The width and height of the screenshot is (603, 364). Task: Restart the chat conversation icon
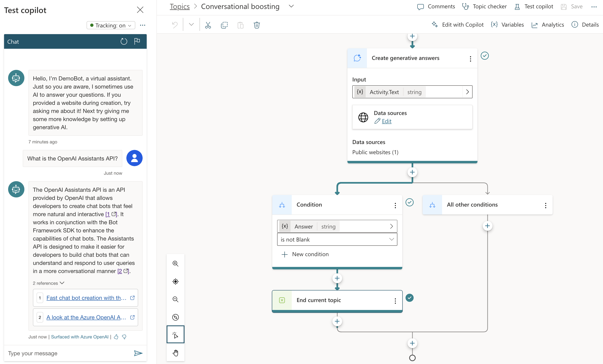coord(124,42)
